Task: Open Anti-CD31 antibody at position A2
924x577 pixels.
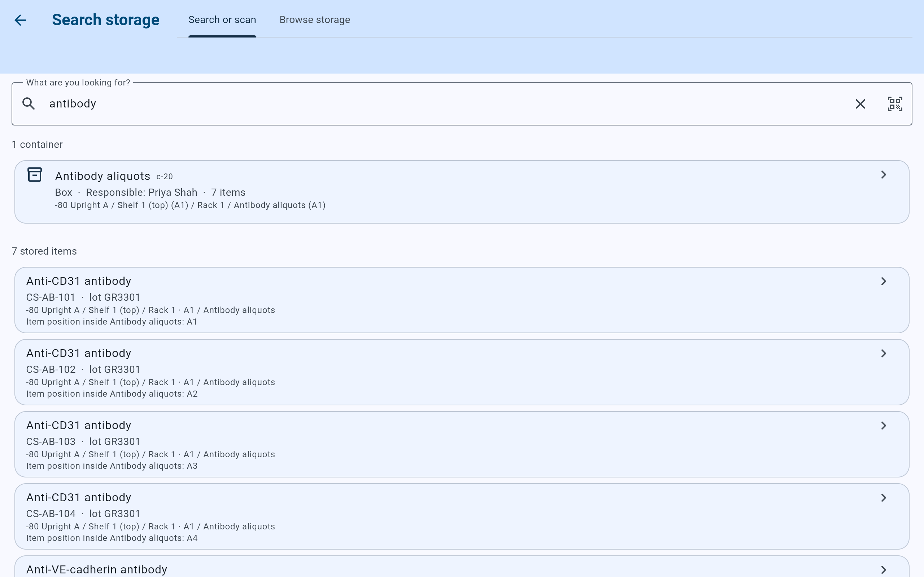Action: pos(462,372)
